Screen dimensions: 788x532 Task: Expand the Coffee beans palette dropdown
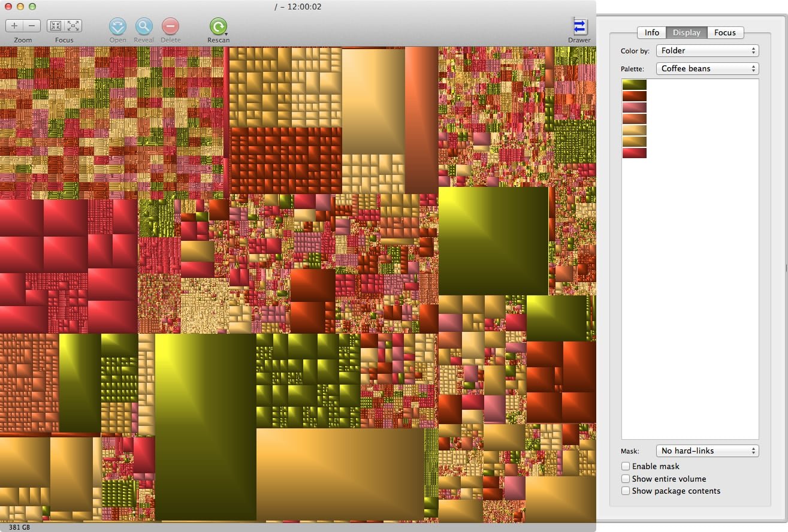707,69
